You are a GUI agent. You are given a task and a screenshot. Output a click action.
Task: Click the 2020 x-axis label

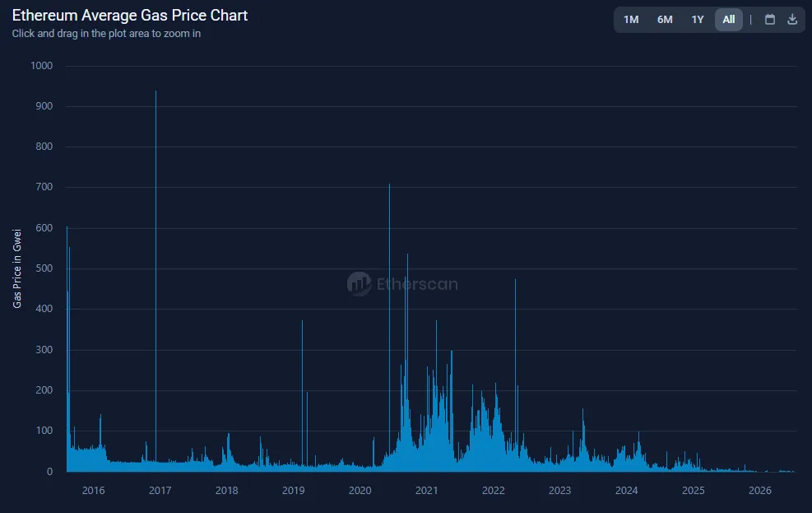pos(360,490)
